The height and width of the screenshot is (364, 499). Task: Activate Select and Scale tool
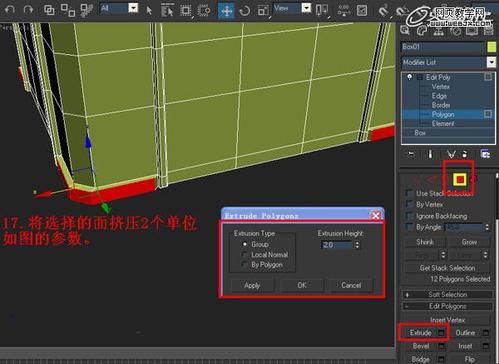coord(263,11)
